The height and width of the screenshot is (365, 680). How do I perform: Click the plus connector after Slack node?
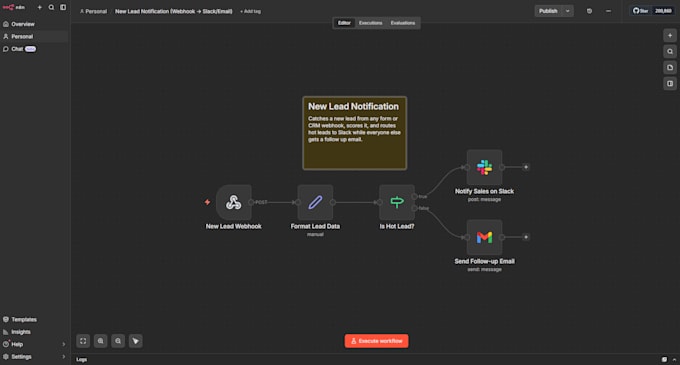tap(526, 167)
